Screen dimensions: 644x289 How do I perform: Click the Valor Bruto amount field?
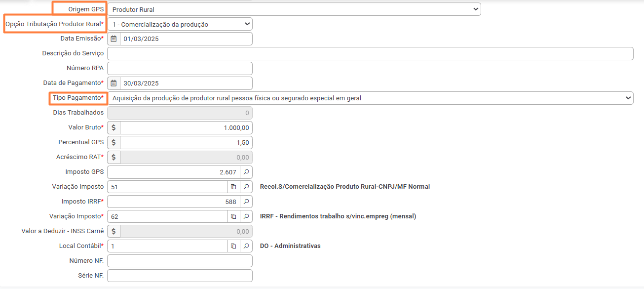coord(187,127)
